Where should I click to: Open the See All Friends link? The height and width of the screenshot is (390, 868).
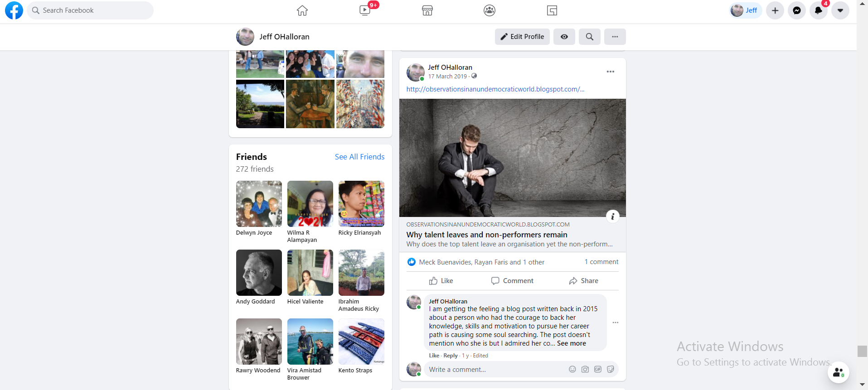click(x=359, y=157)
